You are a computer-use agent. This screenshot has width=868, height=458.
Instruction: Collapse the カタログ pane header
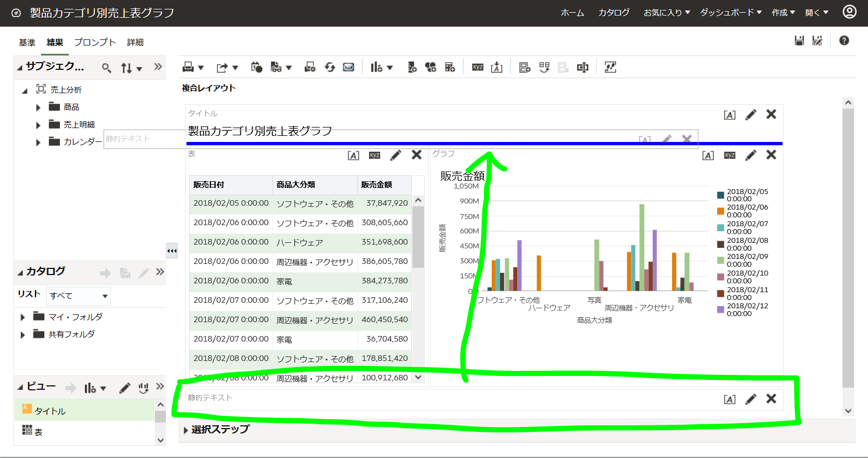[20, 272]
